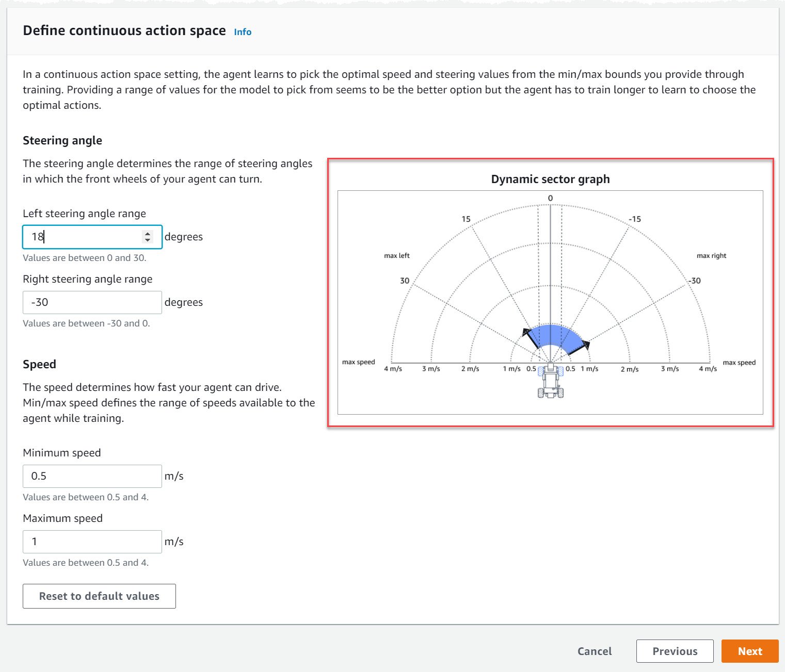
Task: Click the max left label on the graph
Action: (396, 255)
